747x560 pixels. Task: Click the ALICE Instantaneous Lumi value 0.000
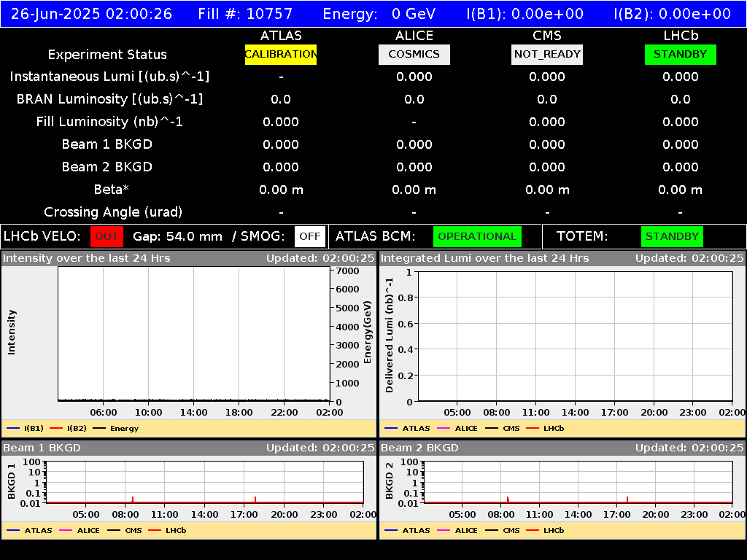point(414,77)
